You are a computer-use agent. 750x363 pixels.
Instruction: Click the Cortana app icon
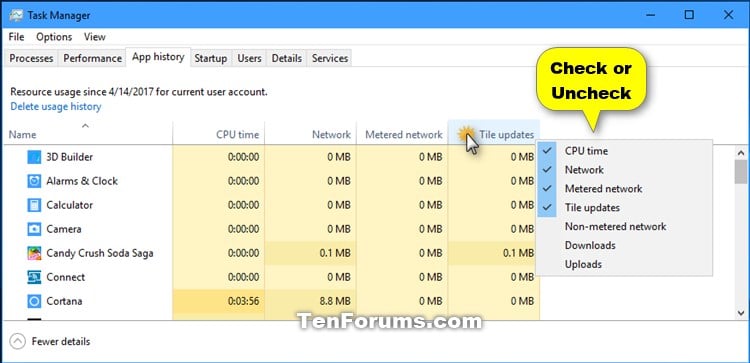point(34,301)
